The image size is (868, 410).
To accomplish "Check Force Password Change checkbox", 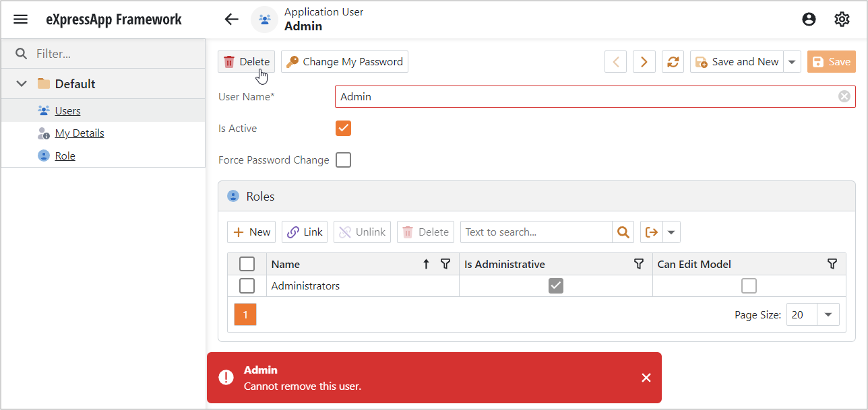I will (343, 160).
